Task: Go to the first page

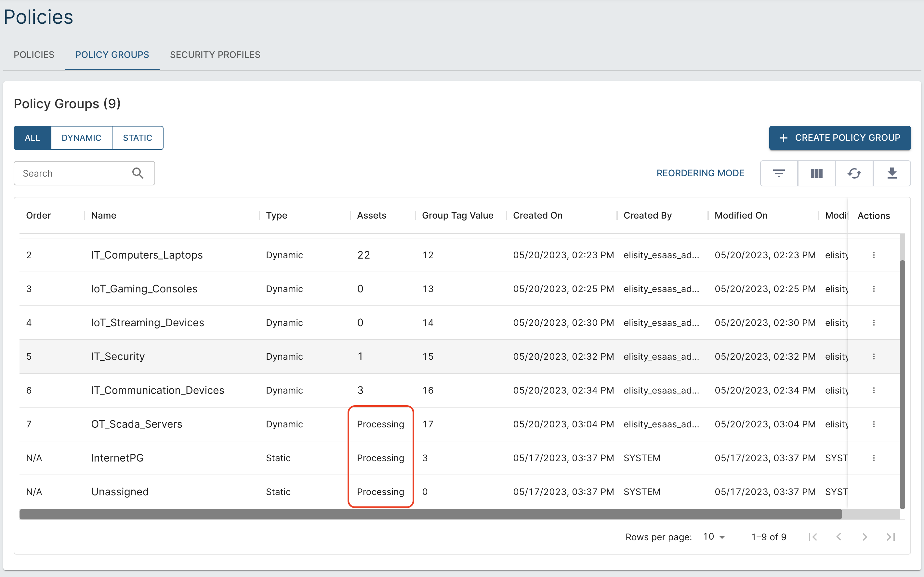Action: tap(813, 537)
